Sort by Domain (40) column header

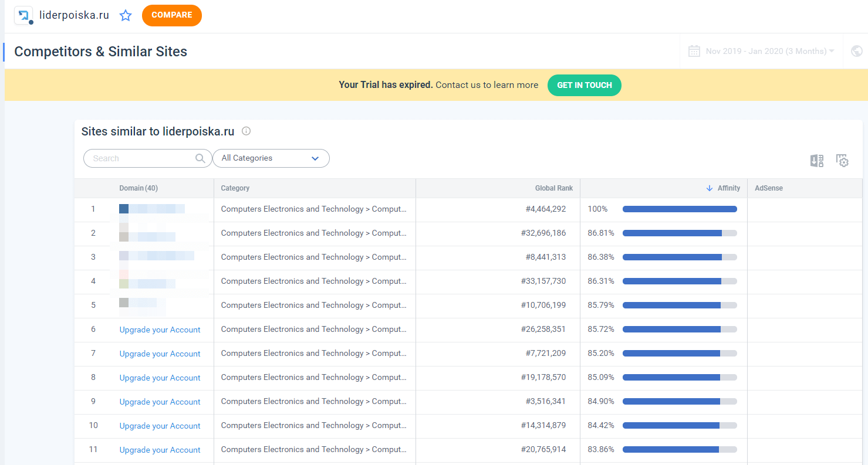pyautogui.click(x=139, y=188)
